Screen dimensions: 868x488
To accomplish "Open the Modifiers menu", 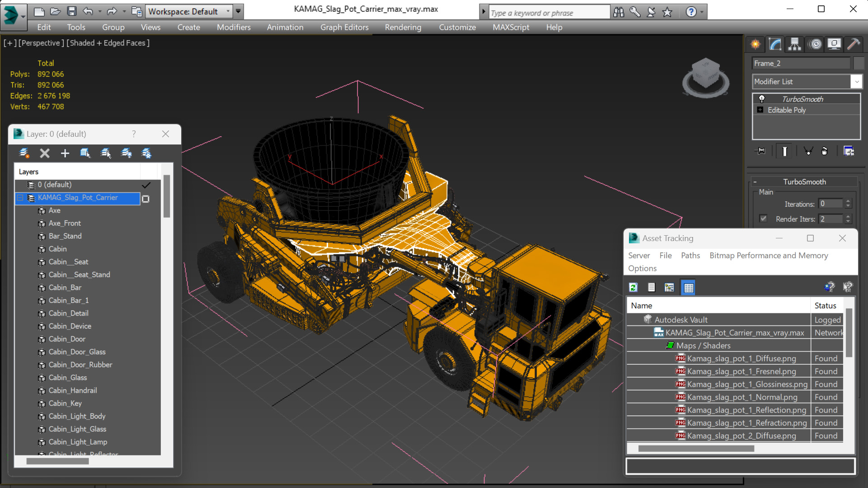I will [x=234, y=27].
